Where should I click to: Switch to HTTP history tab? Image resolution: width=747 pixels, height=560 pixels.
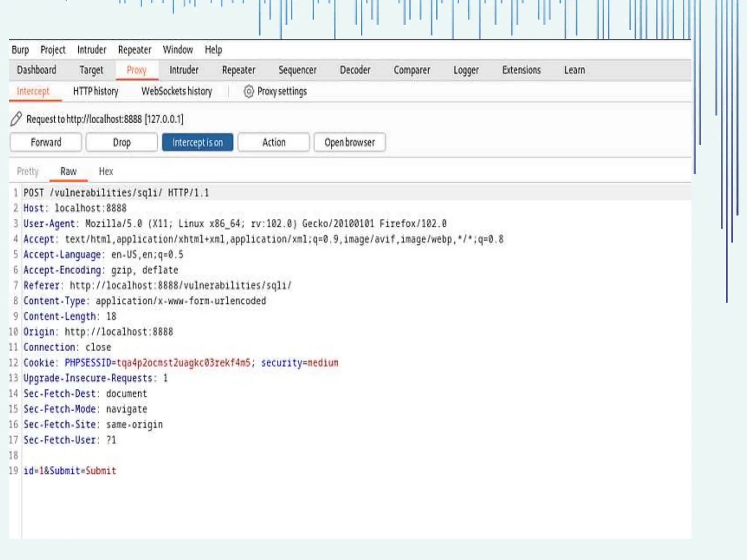point(96,91)
